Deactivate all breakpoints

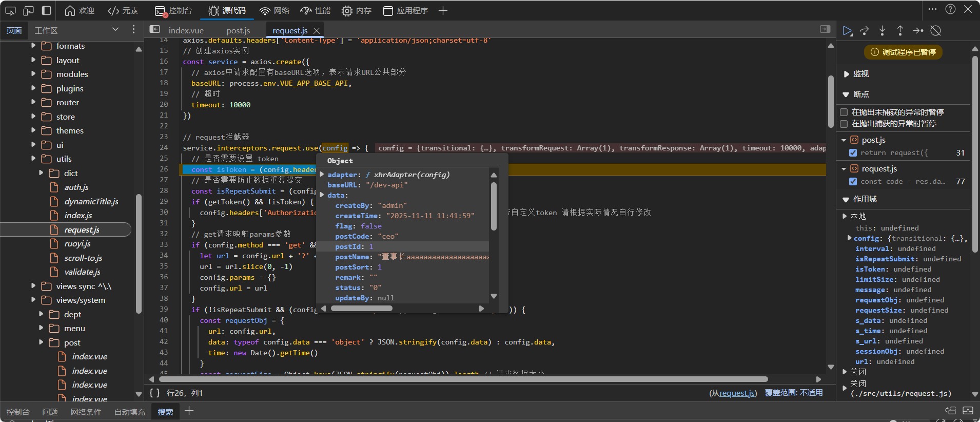point(935,31)
